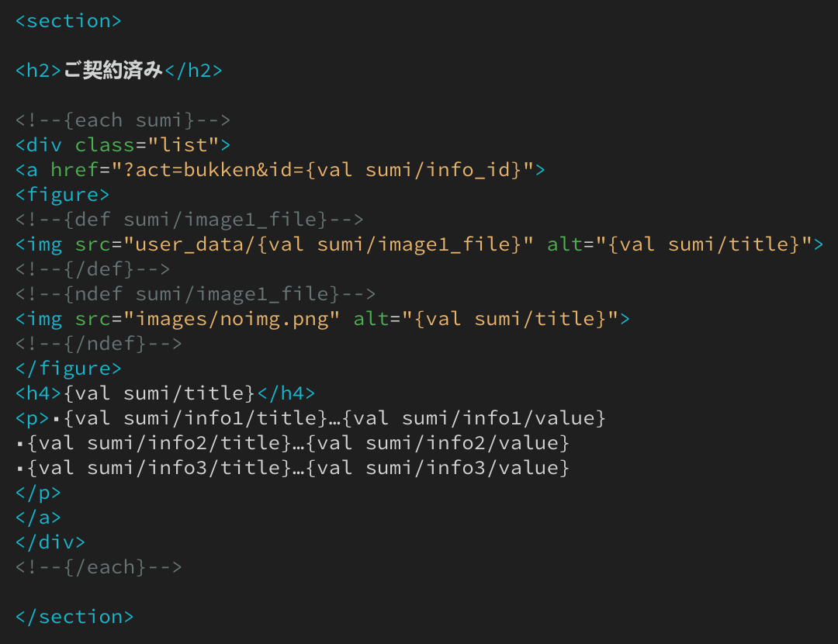Click the opening figure tag
Image resolution: width=838 pixels, height=644 pixels.
coord(62,195)
